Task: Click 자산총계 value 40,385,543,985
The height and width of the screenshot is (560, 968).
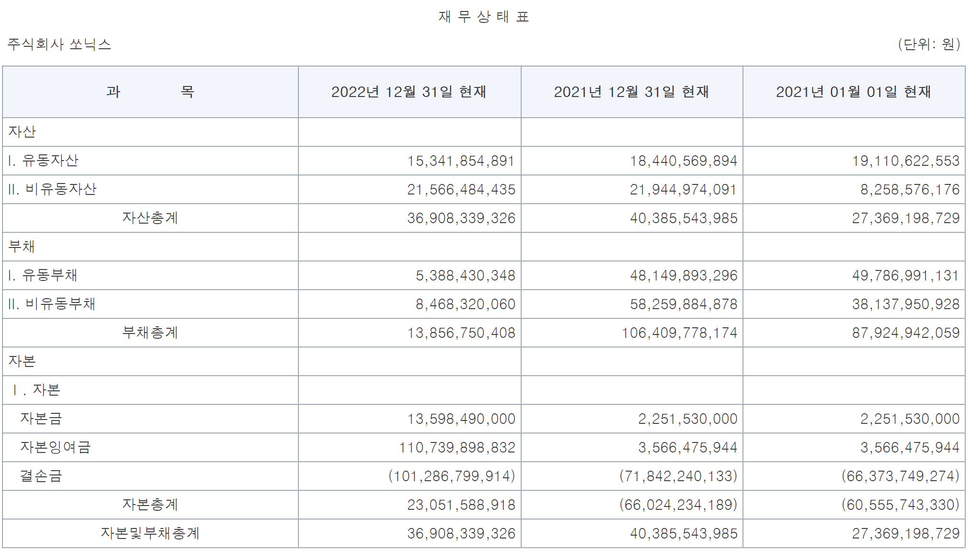Action: 684,218
